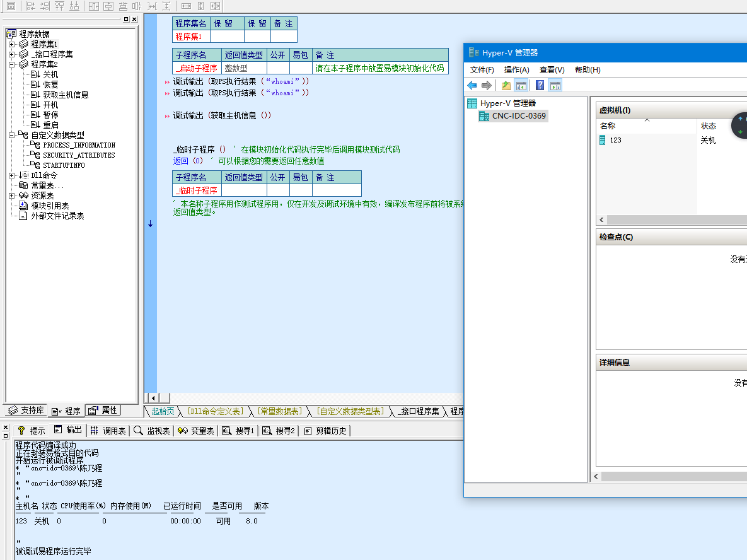This screenshot has height=560, width=747.
Task: Click the equal vertical spacing toolbar icon
Action: click(166, 6)
